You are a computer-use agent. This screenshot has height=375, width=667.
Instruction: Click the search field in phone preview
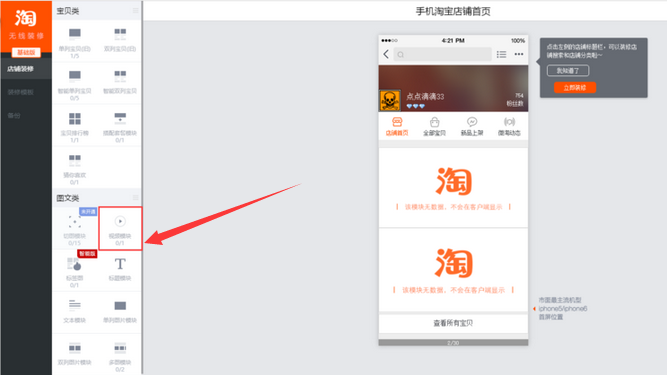tap(442, 54)
